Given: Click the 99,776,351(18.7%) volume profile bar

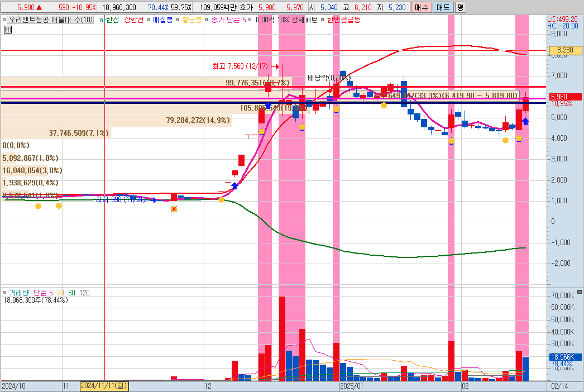Looking at the screenshot, I should (146, 83).
